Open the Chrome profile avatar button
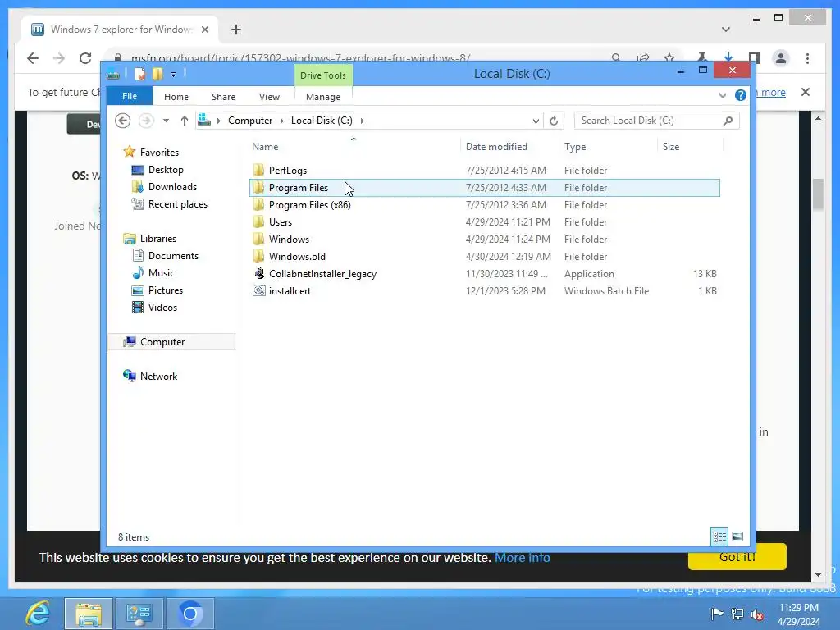This screenshot has height=630, width=840. click(x=781, y=58)
